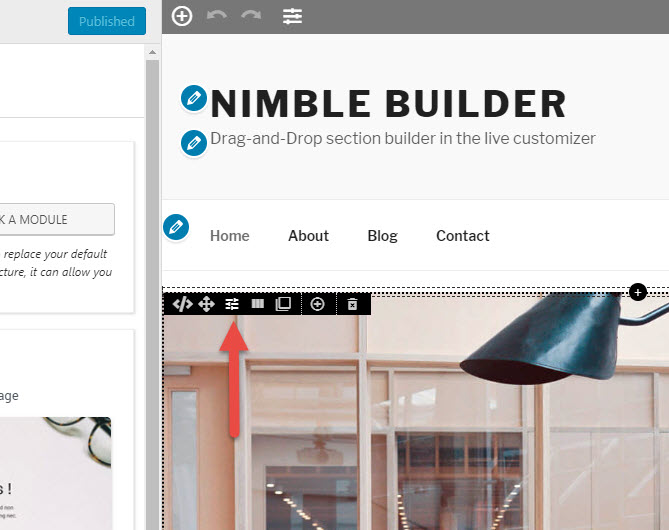Click the Published button
This screenshot has width=669, height=530.
[107, 21]
